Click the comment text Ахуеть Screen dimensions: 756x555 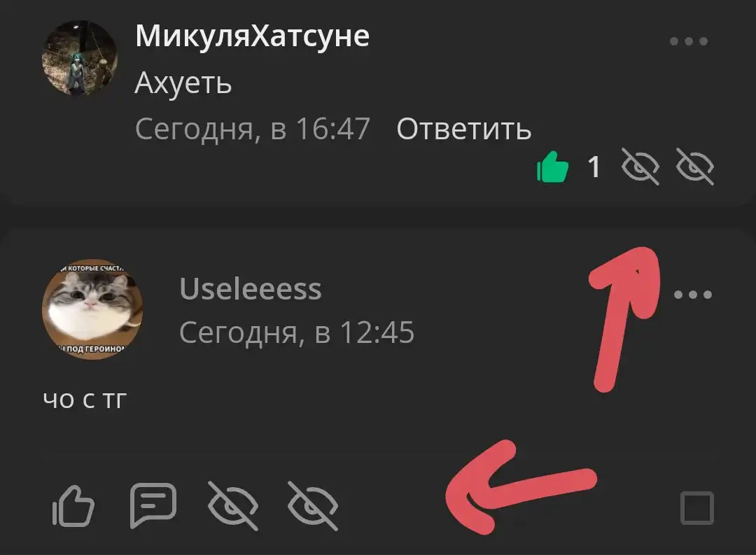coord(183,83)
